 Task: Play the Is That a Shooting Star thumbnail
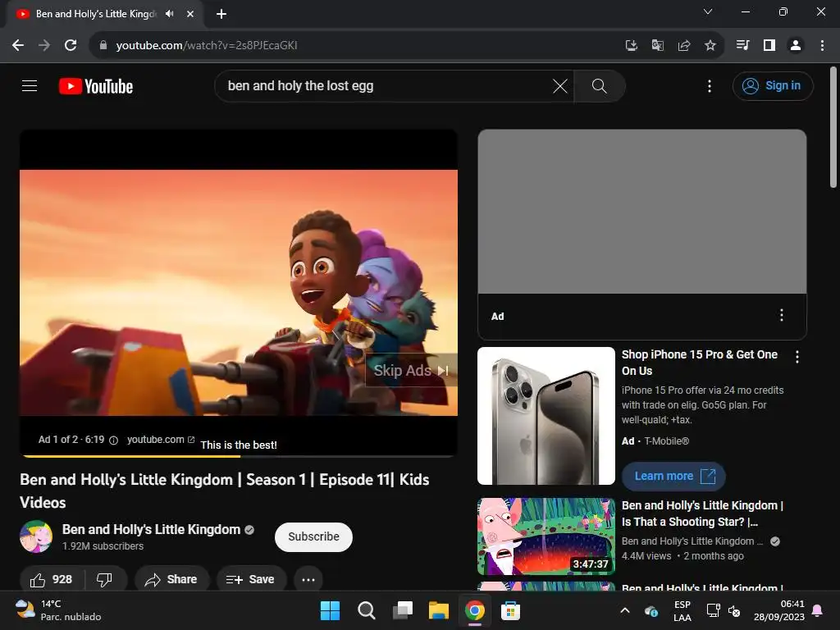pos(546,536)
